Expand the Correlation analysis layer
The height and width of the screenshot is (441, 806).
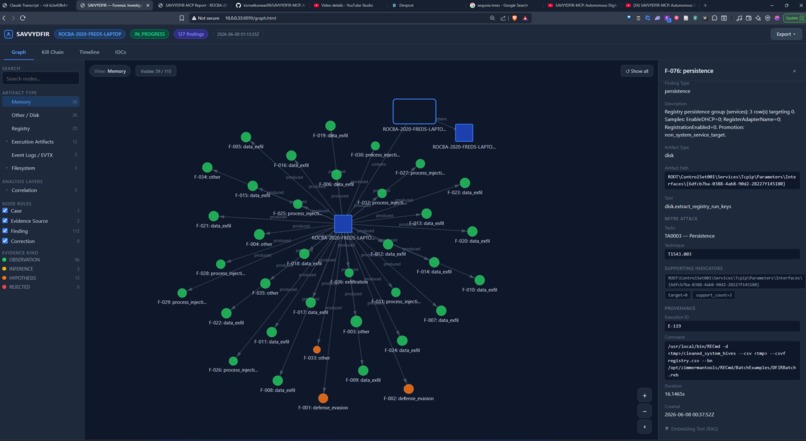click(x=40, y=190)
